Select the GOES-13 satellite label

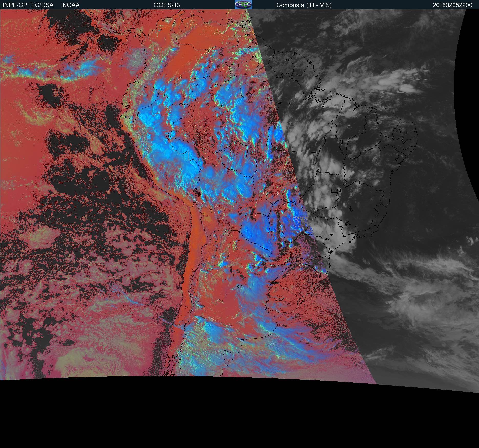pyautogui.click(x=167, y=5)
